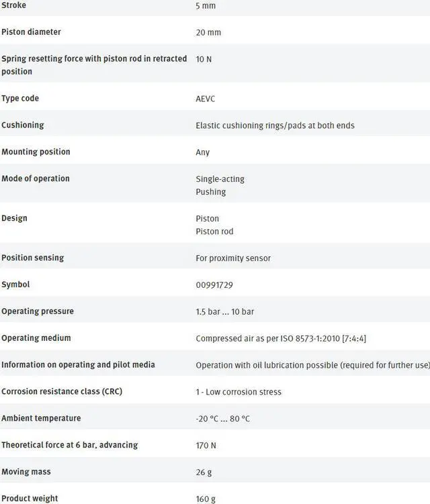Image resolution: width=430 pixels, height=504 pixels.
Task: Click the For proximity sensor value
Action: pyautogui.click(x=233, y=258)
